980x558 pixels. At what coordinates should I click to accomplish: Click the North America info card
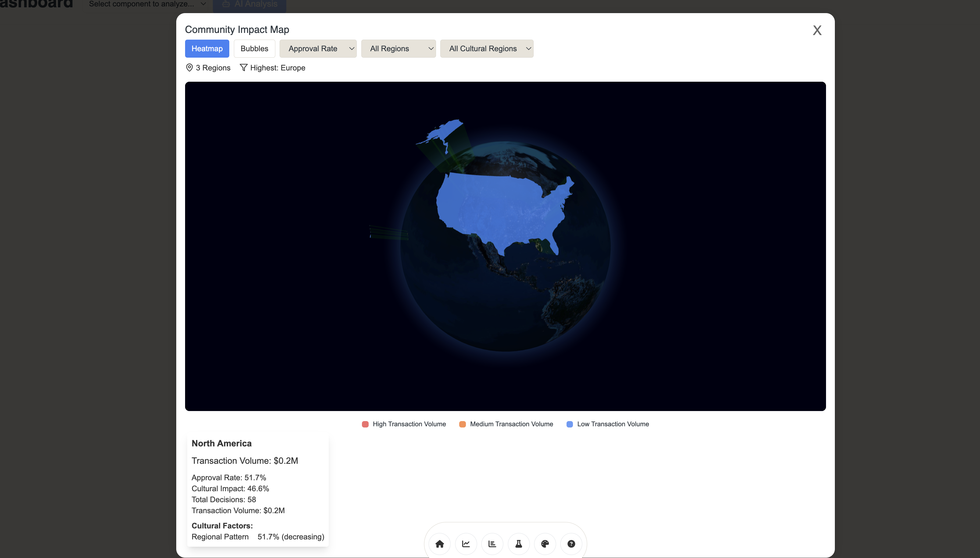[x=257, y=489]
